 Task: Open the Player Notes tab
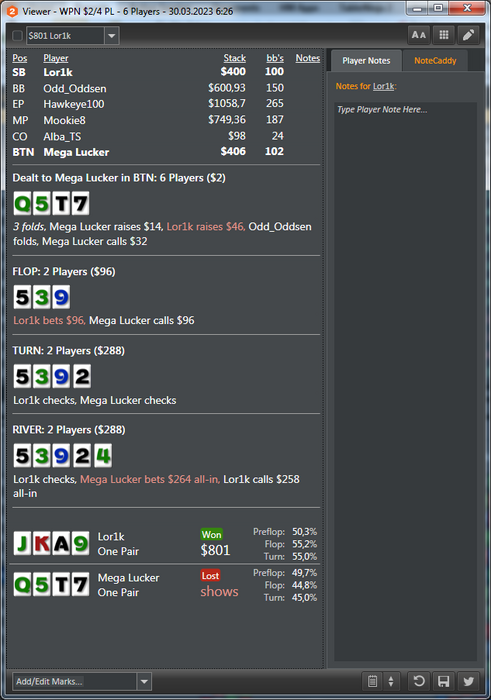(x=366, y=61)
